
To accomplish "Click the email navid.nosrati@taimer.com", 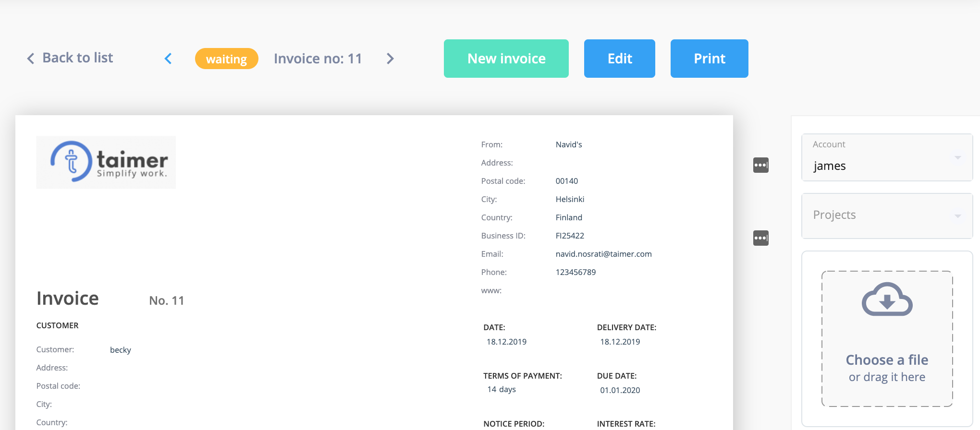I will click(604, 254).
